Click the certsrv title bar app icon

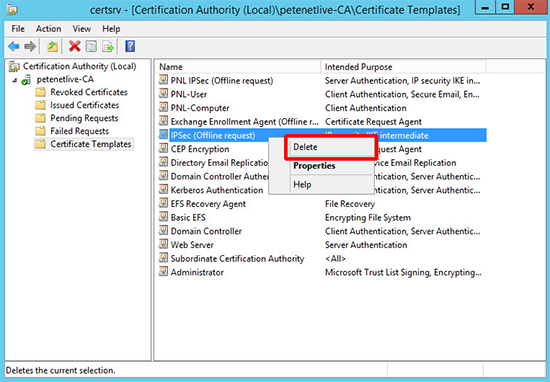[12, 9]
